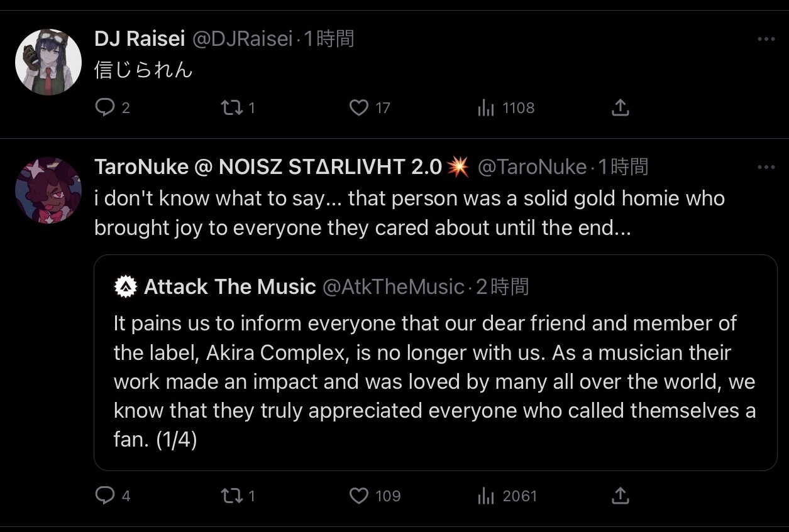Share DJ Raisei's tweet
The image size is (789, 532).
tap(620, 108)
